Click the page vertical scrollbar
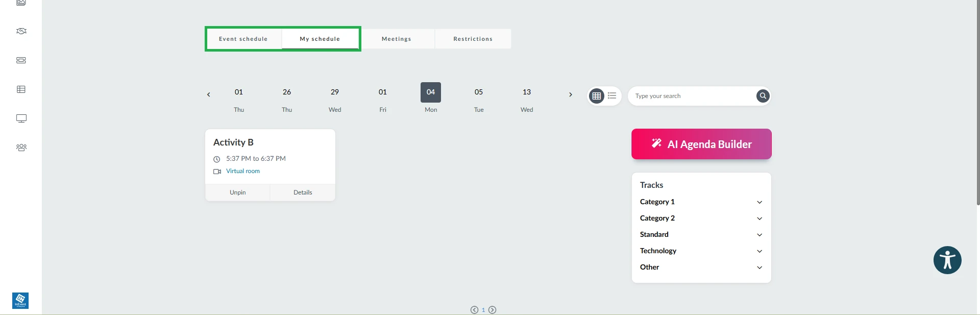 click(x=978, y=102)
